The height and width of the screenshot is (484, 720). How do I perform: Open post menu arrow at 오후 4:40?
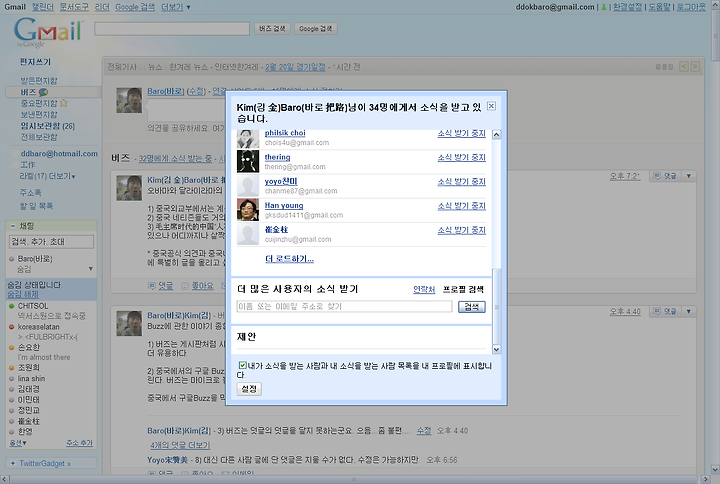coord(688,311)
